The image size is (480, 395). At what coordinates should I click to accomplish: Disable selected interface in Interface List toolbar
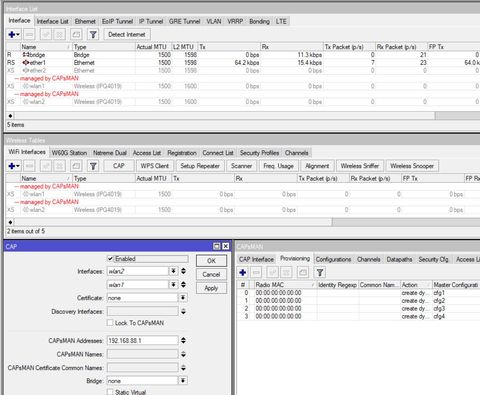tap(59, 34)
